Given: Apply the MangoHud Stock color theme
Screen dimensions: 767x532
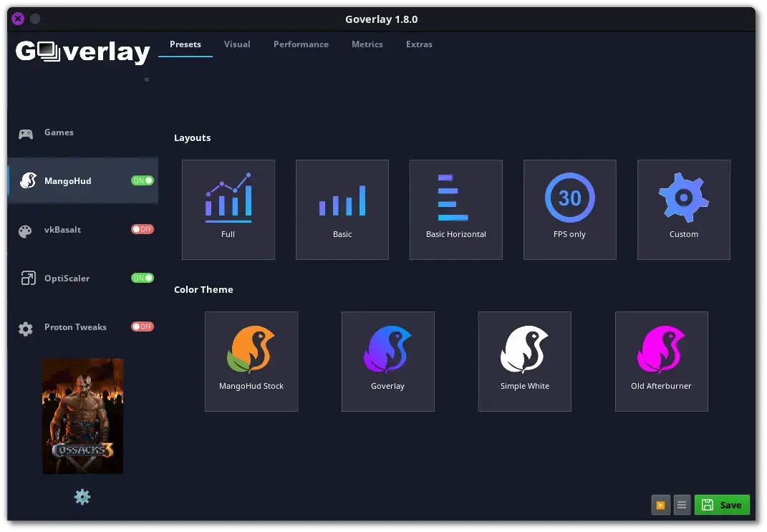Looking at the screenshot, I should coord(251,362).
